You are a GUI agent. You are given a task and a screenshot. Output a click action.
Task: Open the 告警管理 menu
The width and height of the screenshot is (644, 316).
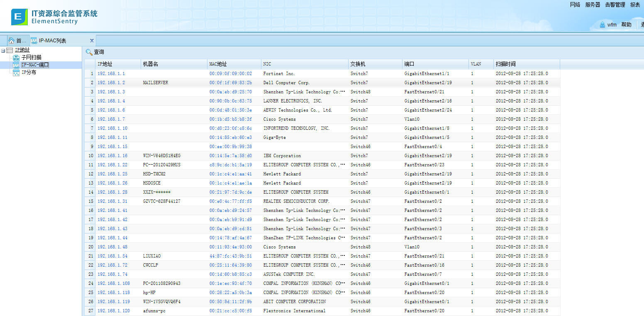point(615,5)
